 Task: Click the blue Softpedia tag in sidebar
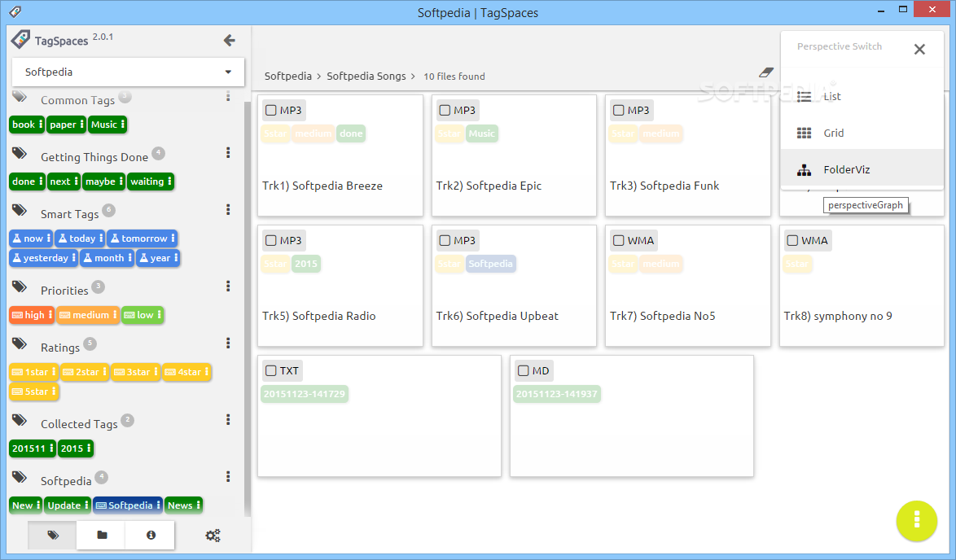tap(127, 505)
